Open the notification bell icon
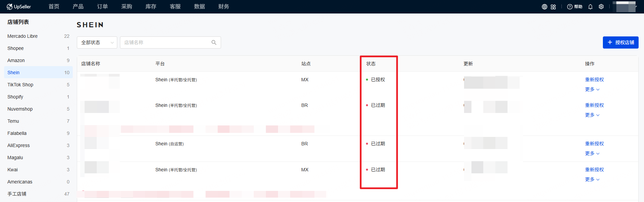 [590, 7]
